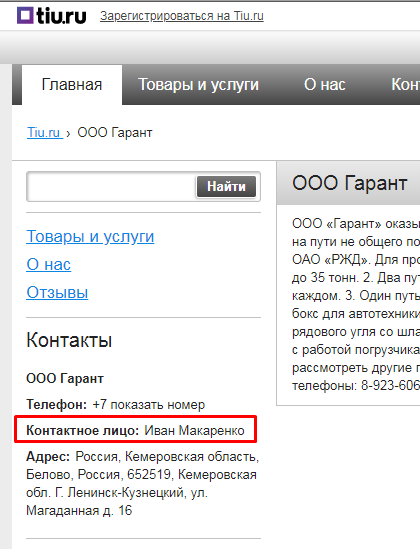
Task: Click the description line starting 'ОАО «РЖД»'
Action: tap(356, 259)
